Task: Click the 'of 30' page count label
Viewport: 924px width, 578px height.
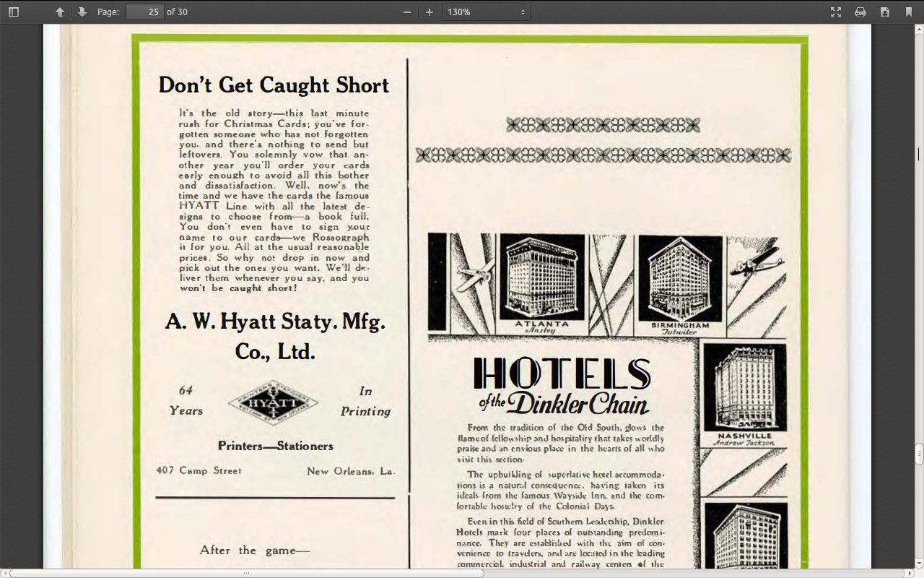Action: coord(177,12)
